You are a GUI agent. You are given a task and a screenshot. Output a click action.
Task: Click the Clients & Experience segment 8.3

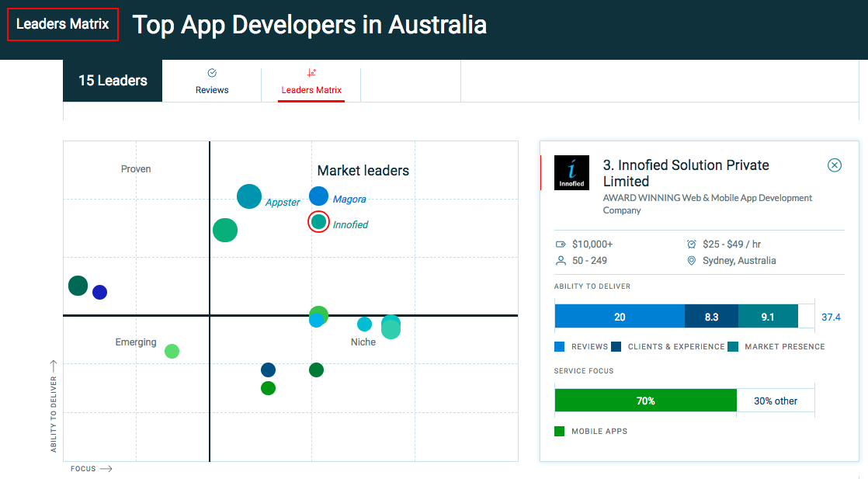pos(711,317)
